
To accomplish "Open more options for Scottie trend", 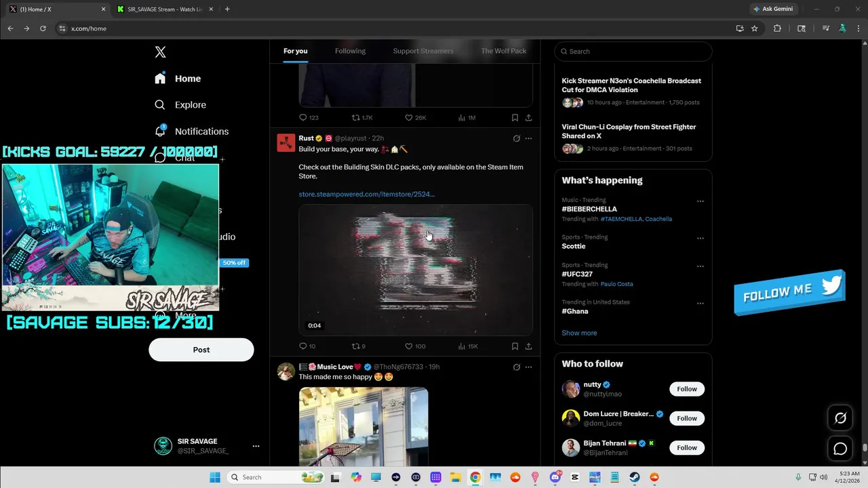I will tap(701, 239).
